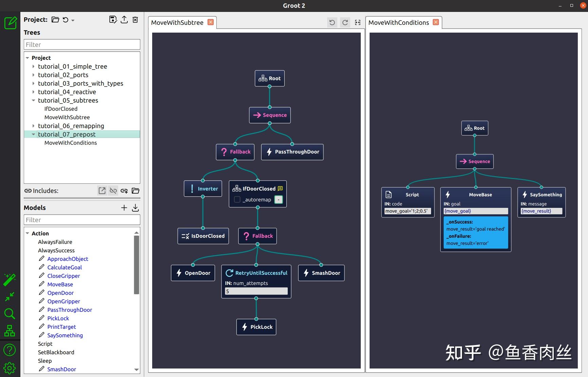
Task: Export the project using the upload icon
Action: (x=124, y=19)
